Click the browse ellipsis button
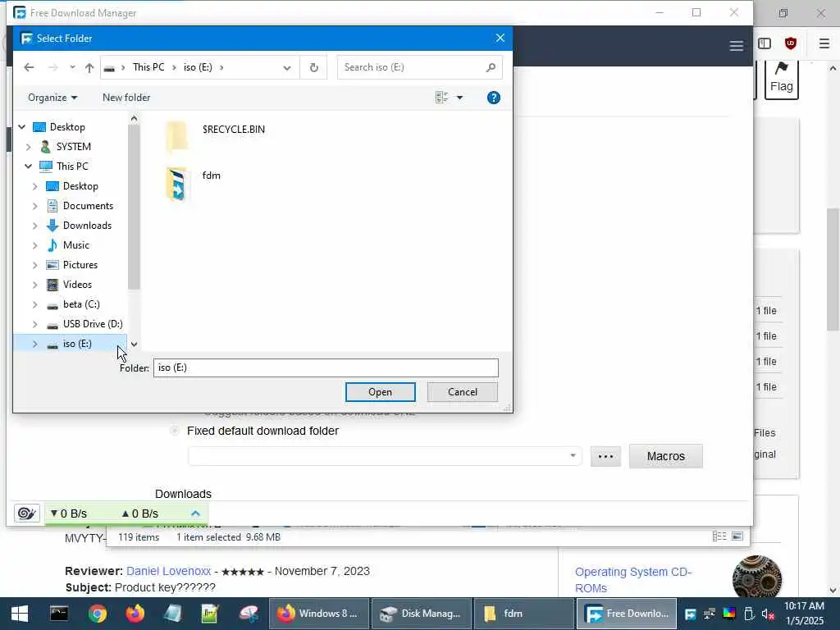The width and height of the screenshot is (840, 630). tap(605, 456)
